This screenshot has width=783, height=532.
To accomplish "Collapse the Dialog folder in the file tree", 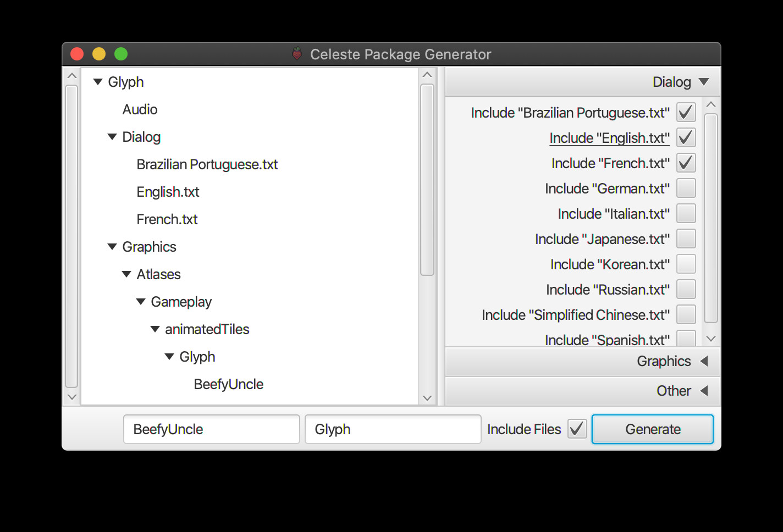I will click(112, 136).
